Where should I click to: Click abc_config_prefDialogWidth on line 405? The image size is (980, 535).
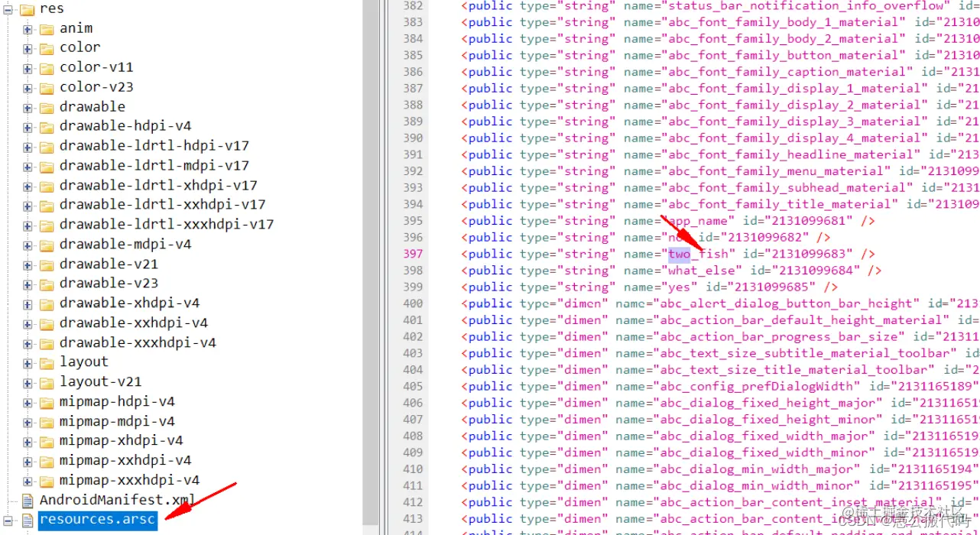[x=757, y=386]
